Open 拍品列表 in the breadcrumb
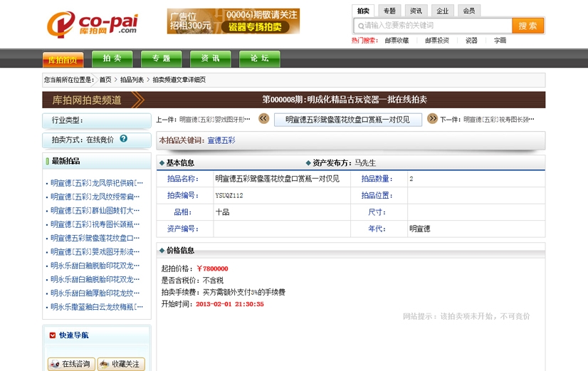This screenshot has width=588, height=371. tap(132, 80)
